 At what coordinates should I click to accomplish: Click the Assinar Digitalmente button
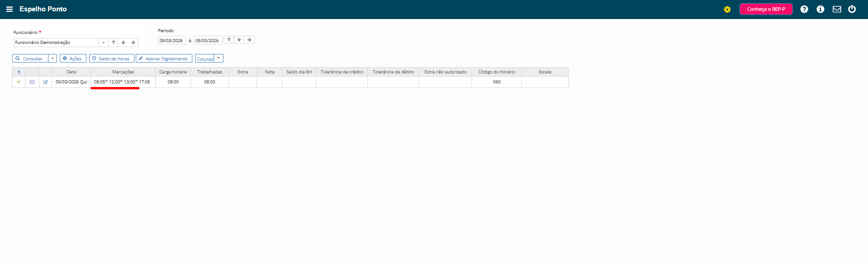pyautogui.click(x=164, y=58)
